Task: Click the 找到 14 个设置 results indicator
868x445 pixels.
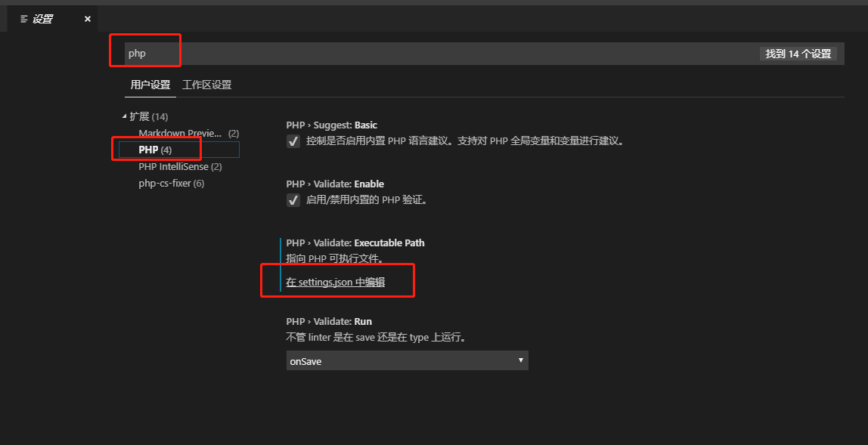Action: click(799, 54)
